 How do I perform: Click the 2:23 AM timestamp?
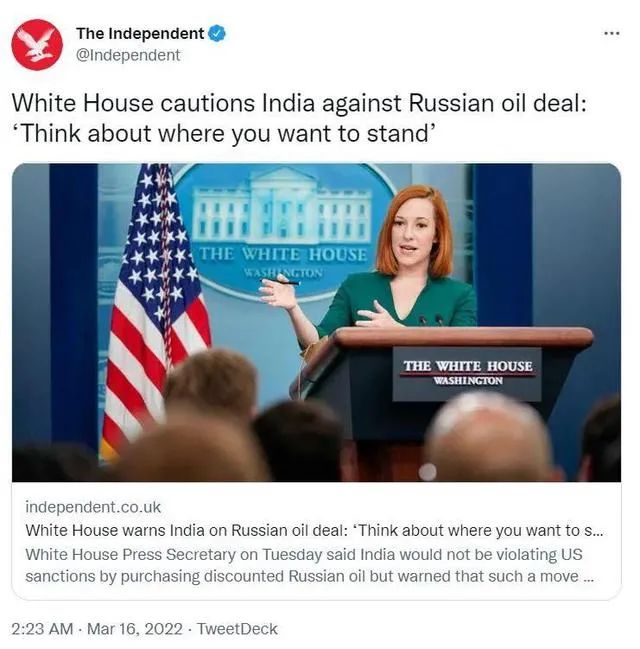coord(42,629)
